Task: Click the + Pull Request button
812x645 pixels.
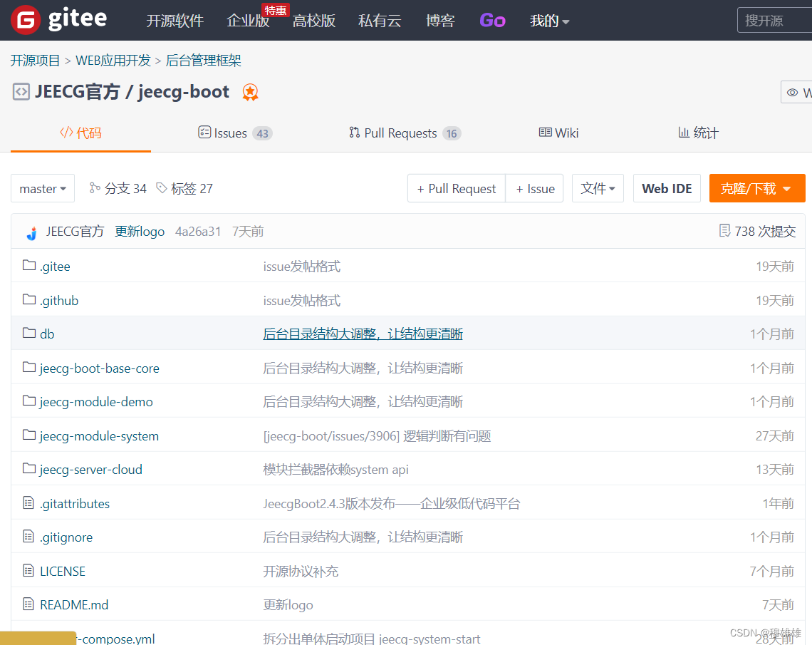Action: coord(457,189)
